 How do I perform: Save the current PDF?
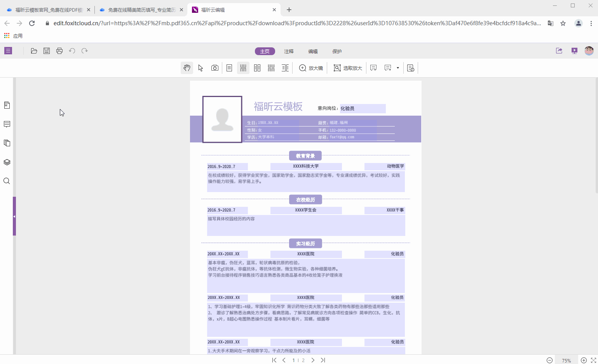pyautogui.click(x=46, y=50)
